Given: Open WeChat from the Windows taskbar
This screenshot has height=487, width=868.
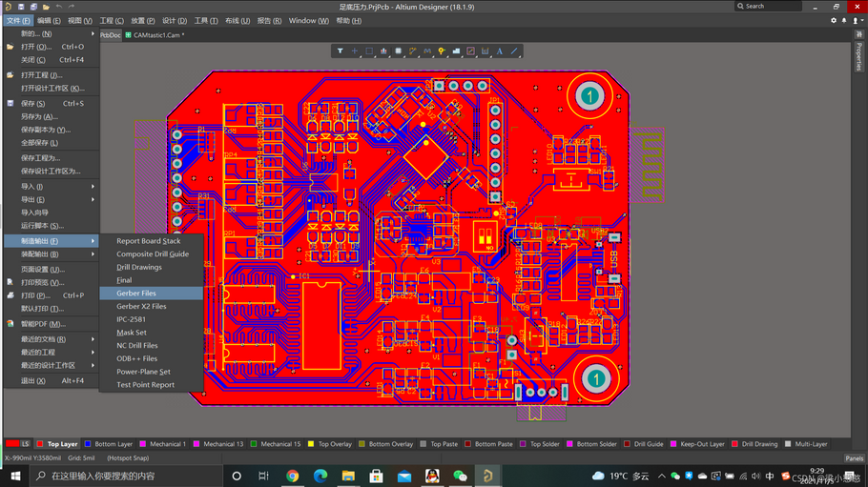Looking at the screenshot, I should (x=460, y=476).
